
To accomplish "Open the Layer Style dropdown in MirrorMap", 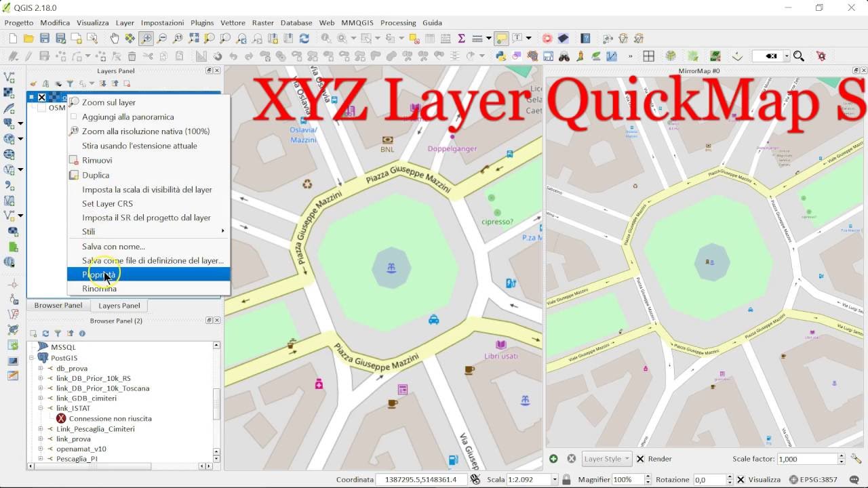I will [x=606, y=459].
